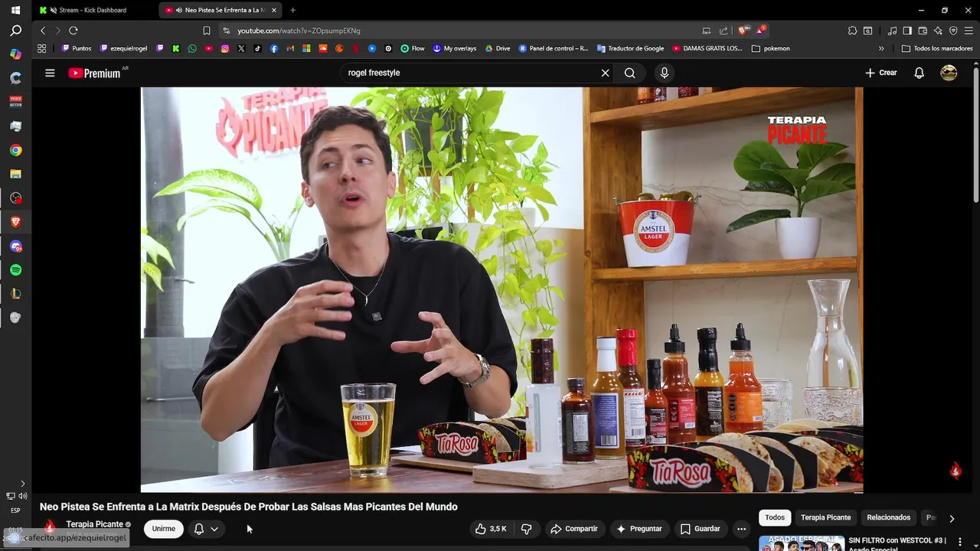Open the Traductor de Google bookmark

point(630,48)
